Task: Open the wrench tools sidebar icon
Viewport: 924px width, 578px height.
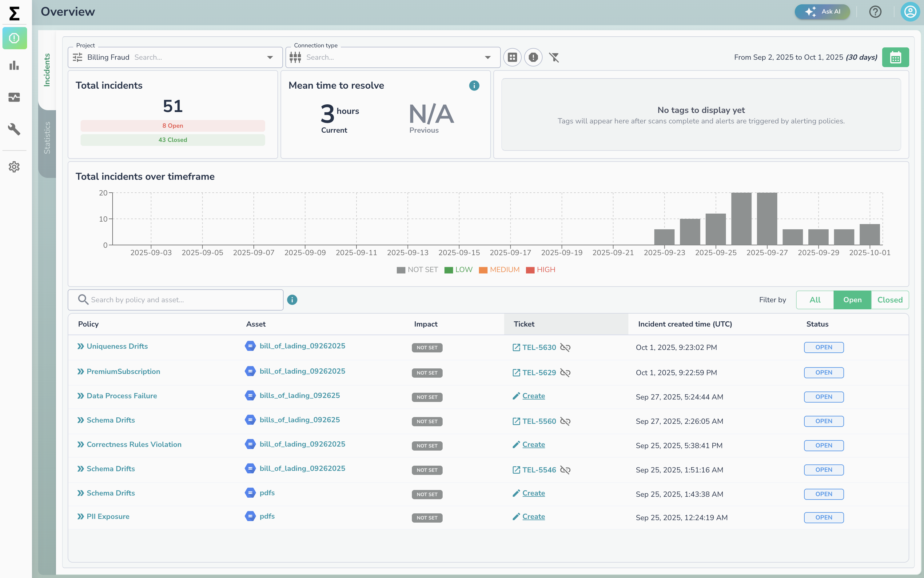Action: [14, 129]
